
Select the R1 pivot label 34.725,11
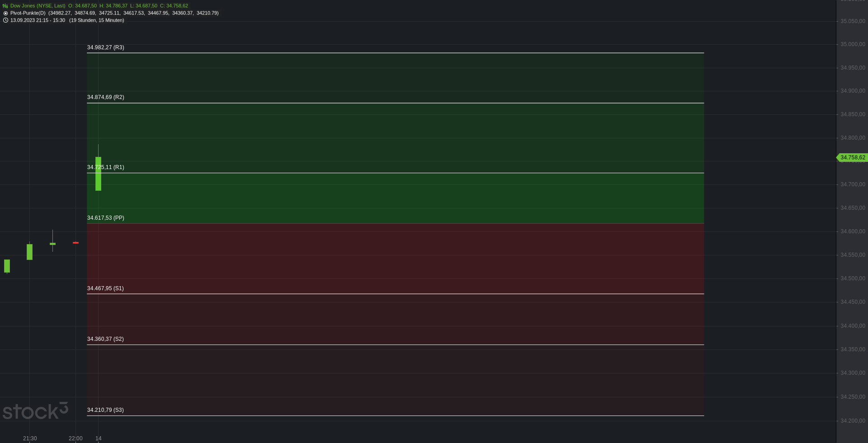pos(105,167)
